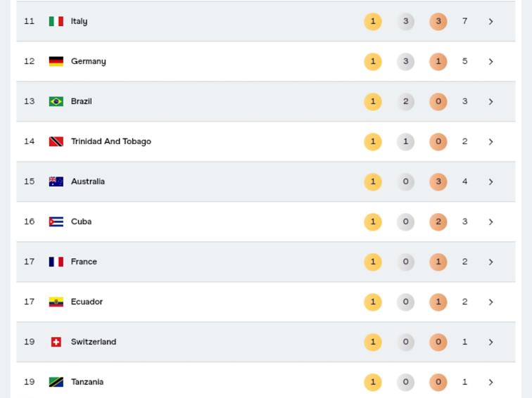Expand Italy row with chevron arrow
Screen dimensions: 532x398
(x=490, y=21)
